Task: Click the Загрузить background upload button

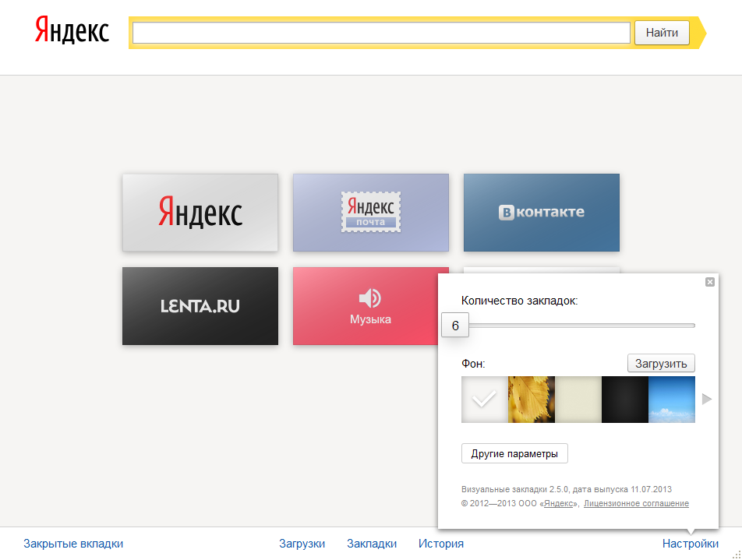Action: pyautogui.click(x=661, y=363)
